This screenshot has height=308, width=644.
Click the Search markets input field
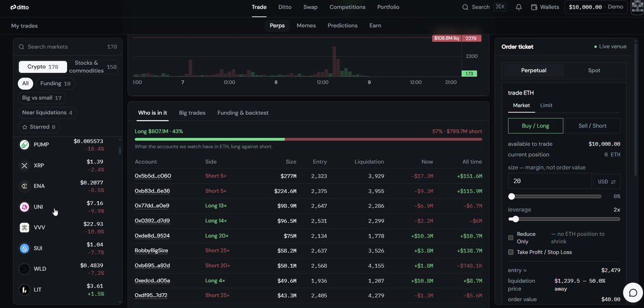pos(68,47)
